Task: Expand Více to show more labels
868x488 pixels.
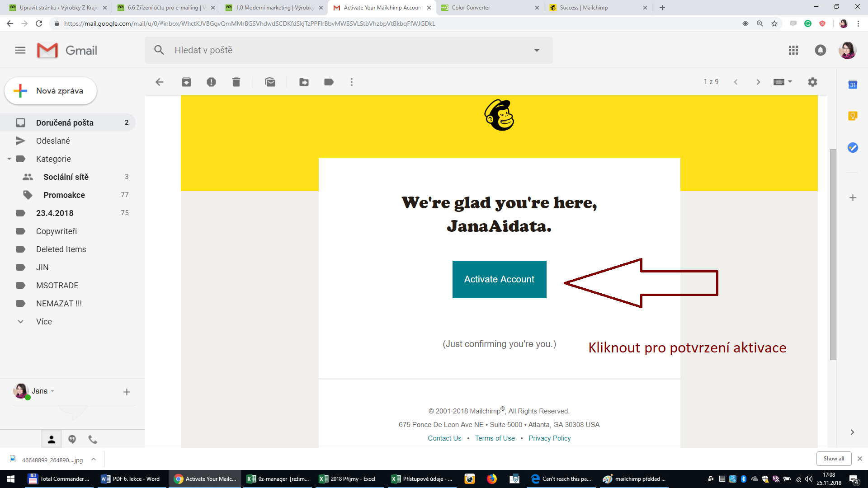Action: pos(44,321)
